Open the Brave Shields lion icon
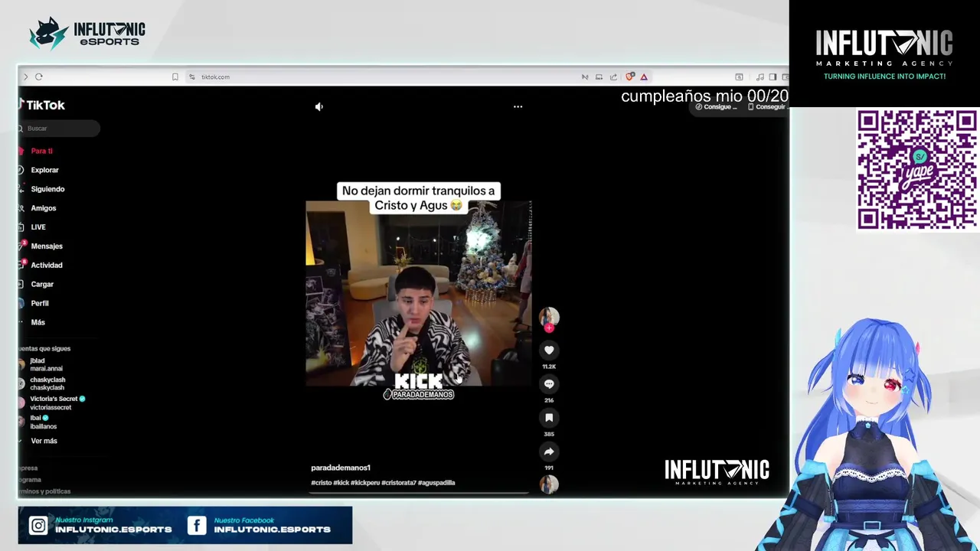 coord(629,77)
